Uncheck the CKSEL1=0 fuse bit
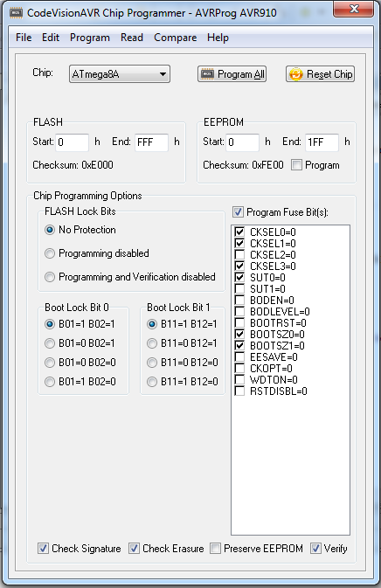 (x=239, y=243)
